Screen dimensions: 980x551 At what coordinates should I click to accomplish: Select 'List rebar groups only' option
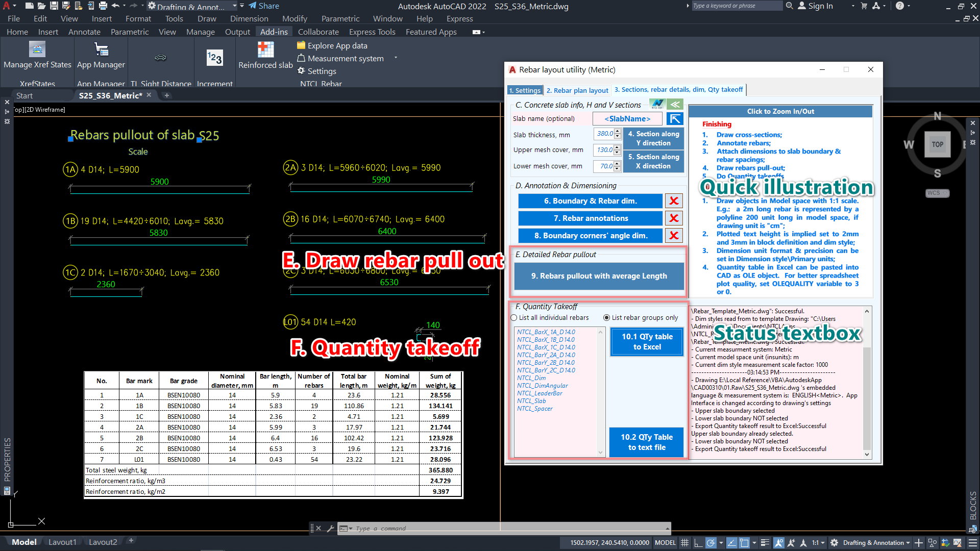606,318
